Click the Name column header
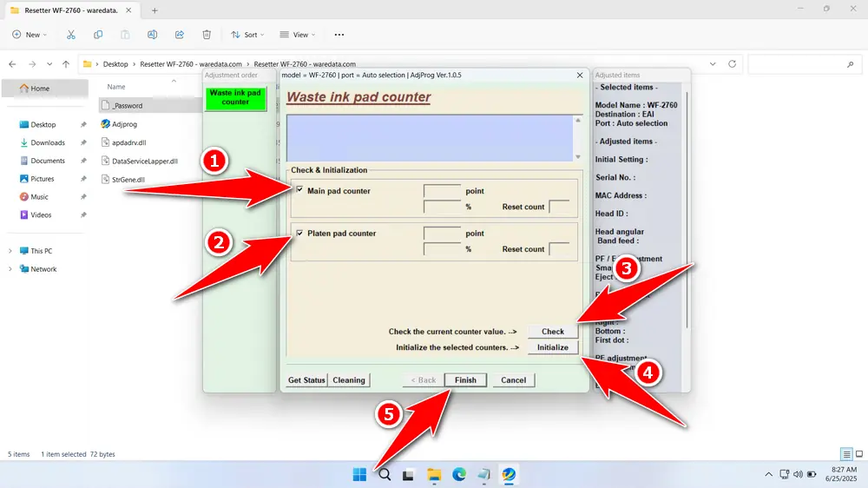868x488 pixels. click(116, 87)
